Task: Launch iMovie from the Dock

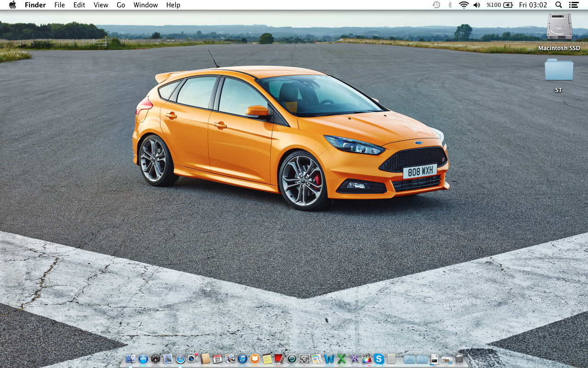Action: click(354, 359)
